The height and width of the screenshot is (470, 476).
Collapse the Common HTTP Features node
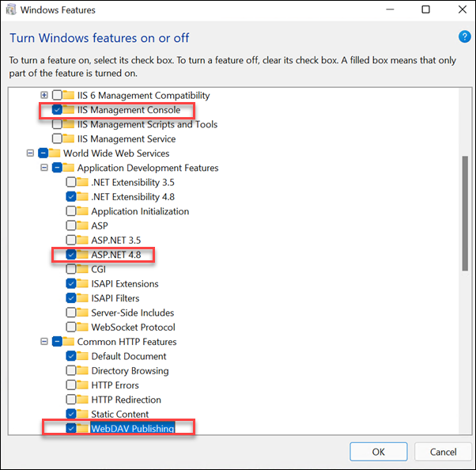pyautogui.click(x=44, y=342)
